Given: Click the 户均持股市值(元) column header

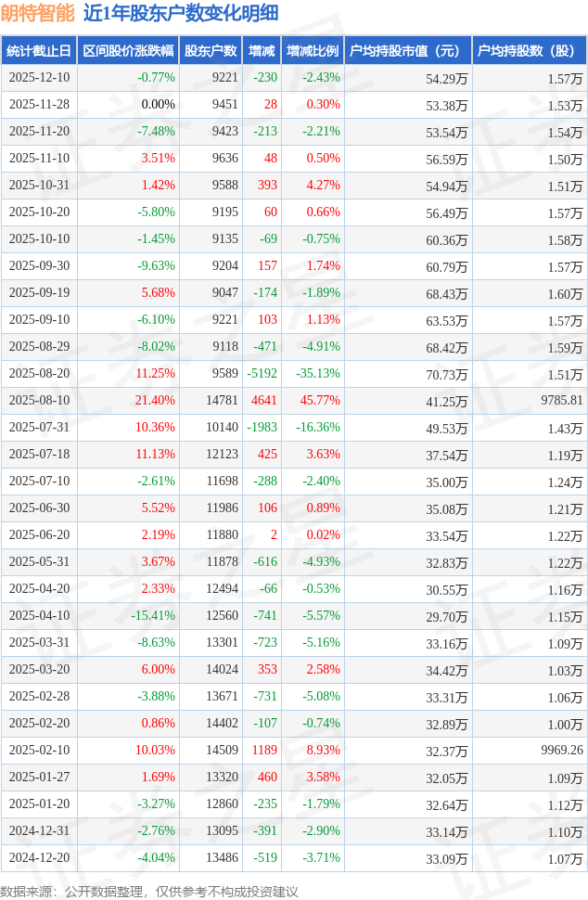Looking at the screenshot, I should (x=407, y=51).
